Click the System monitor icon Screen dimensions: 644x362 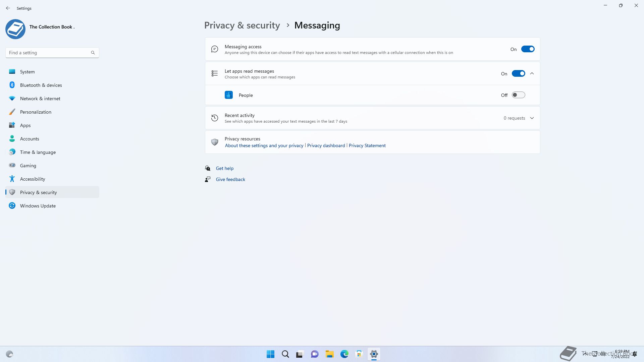click(12, 71)
